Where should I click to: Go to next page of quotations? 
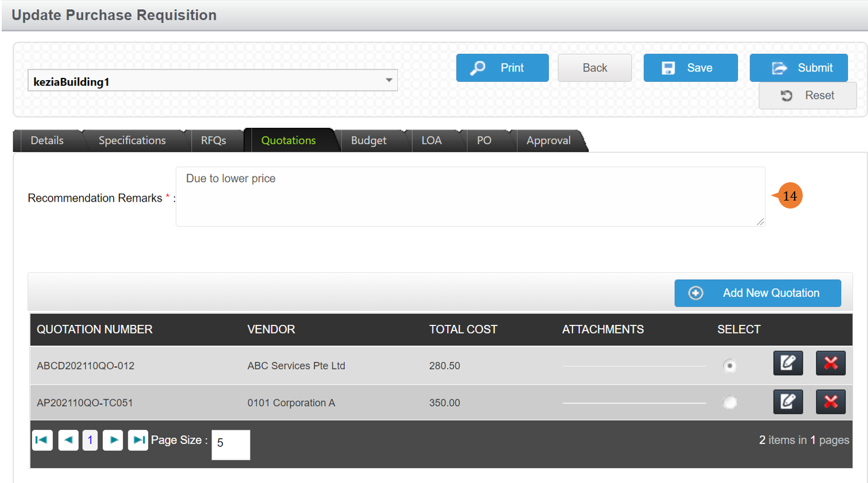click(x=113, y=440)
